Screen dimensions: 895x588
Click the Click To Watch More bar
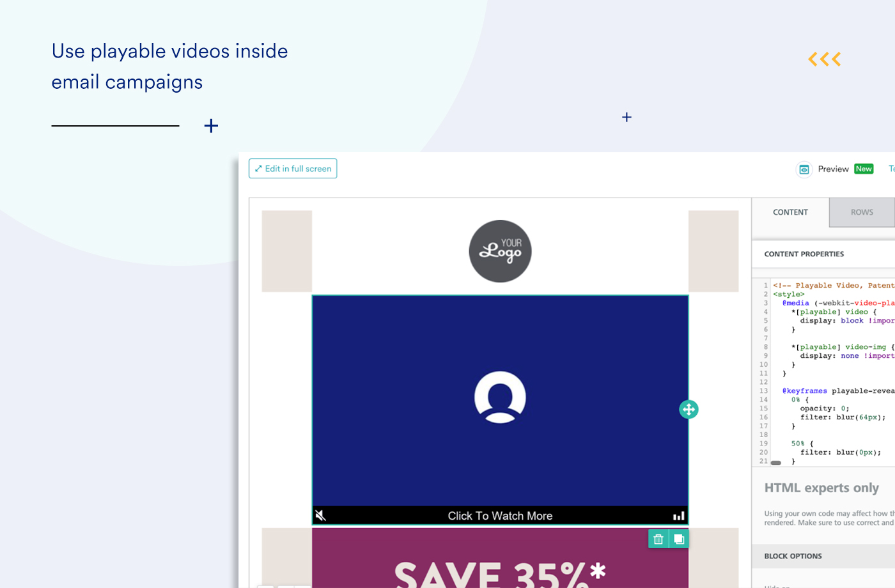pos(500,515)
